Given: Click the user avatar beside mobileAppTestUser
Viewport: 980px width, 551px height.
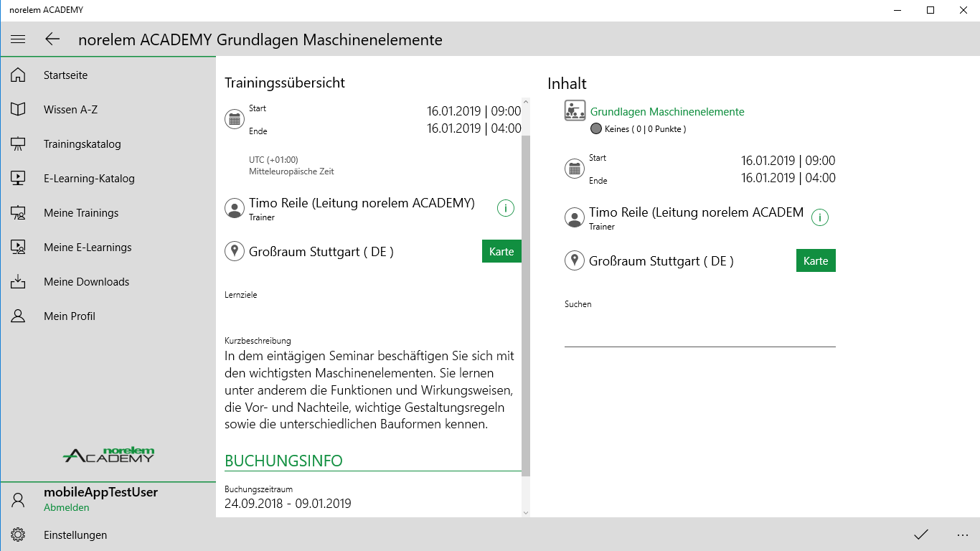Looking at the screenshot, I should click(18, 499).
